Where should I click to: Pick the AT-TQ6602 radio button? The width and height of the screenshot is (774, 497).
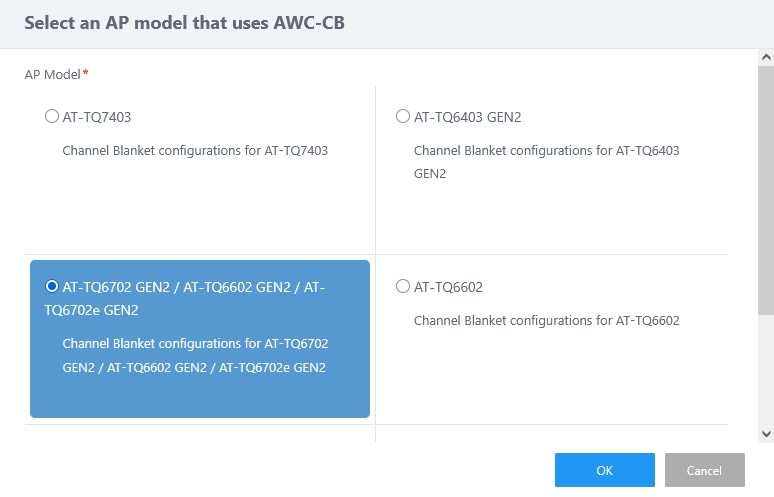[403, 287]
